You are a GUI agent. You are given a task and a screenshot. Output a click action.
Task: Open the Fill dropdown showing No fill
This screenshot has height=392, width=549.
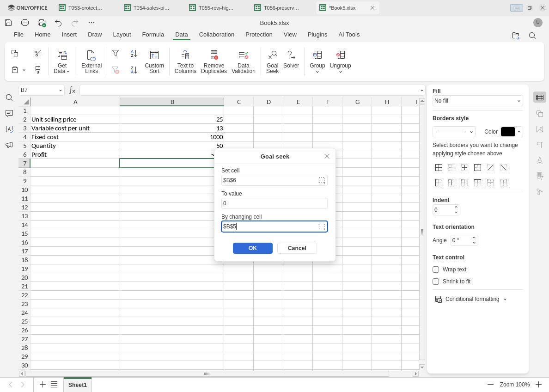(477, 101)
